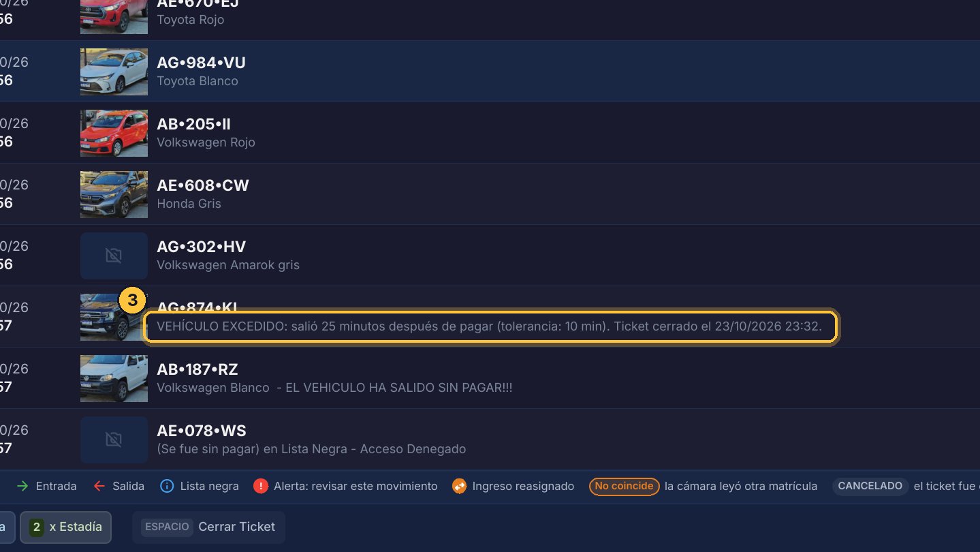
Task: Click the red Salida arrow icon
Action: click(99, 486)
